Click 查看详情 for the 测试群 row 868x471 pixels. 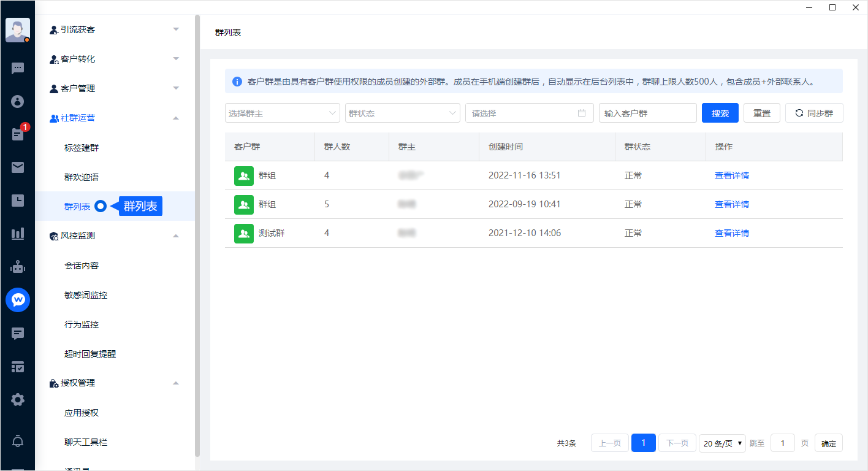tap(731, 233)
